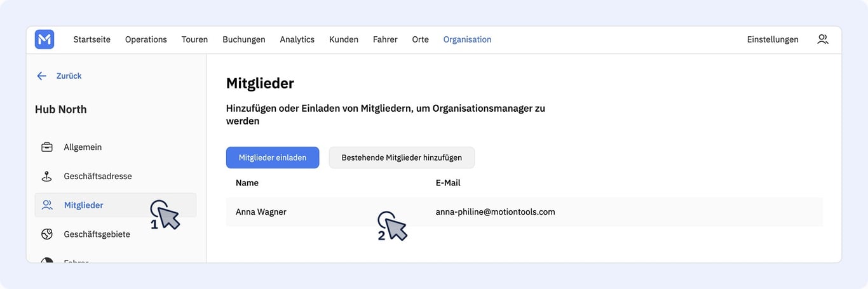Screen dimensions: 868x289
Task: Click the Geschäftsadresse location pin icon
Action: 47,176
